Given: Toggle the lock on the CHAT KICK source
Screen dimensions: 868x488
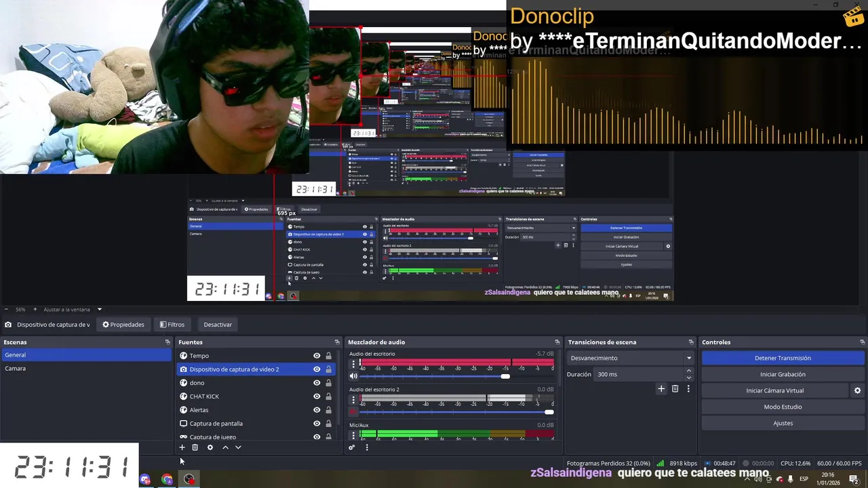Looking at the screenshot, I should click(x=329, y=396).
